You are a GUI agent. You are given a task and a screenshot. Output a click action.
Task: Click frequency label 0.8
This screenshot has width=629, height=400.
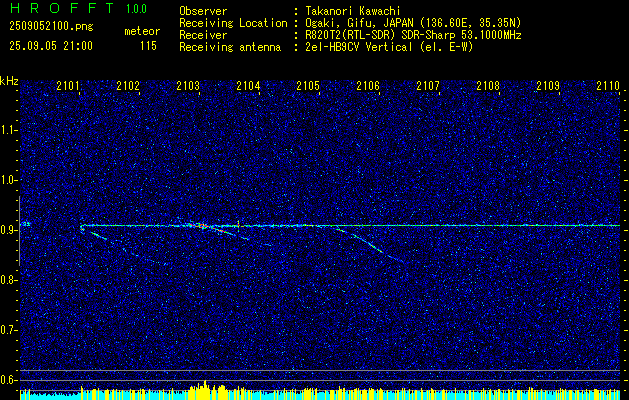[8, 280]
